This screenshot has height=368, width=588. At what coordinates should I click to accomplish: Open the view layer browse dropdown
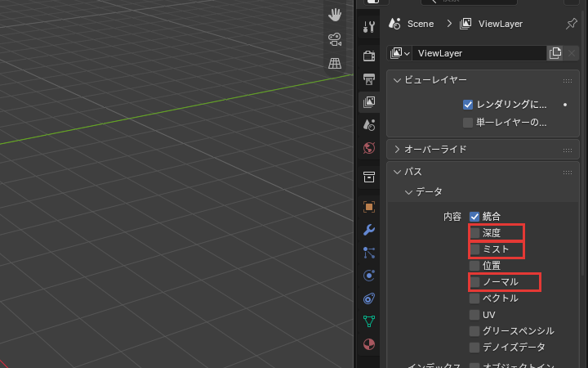coord(399,53)
